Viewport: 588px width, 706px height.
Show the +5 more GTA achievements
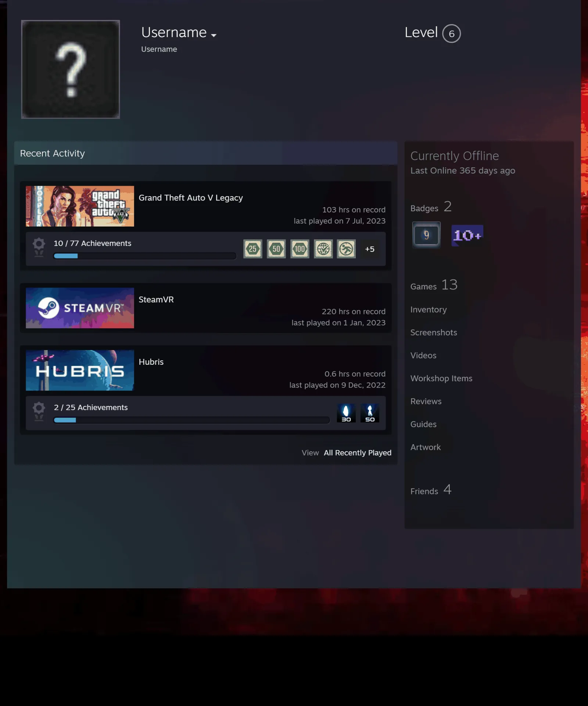click(x=370, y=249)
